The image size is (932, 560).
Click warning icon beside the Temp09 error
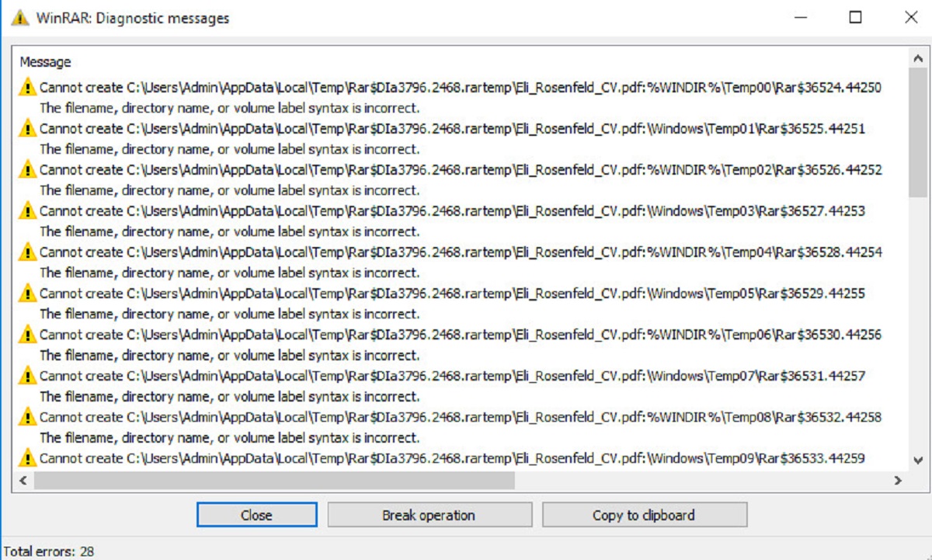point(28,458)
